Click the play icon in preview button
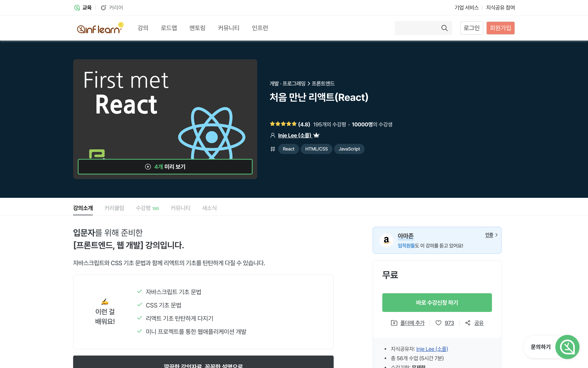The image size is (588, 368). click(148, 167)
